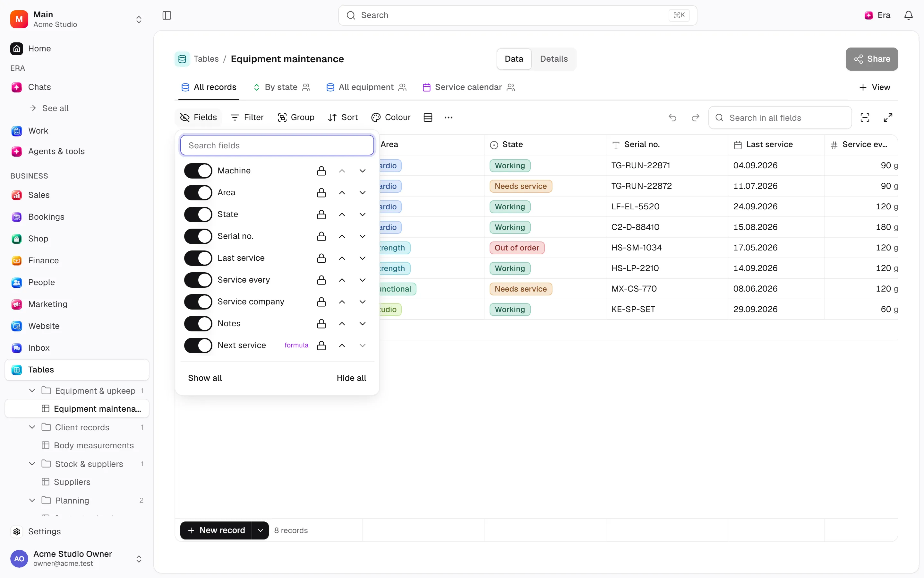Open the New record dropdown arrow
The width and height of the screenshot is (924, 578).
[261, 530]
